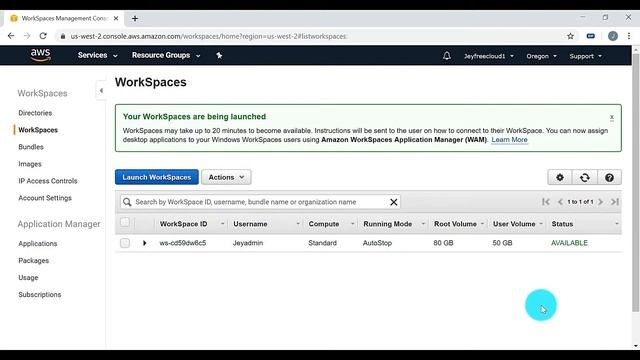This screenshot has height=360, width=640.
Task: Open Bundles in the sidebar
Action: pyautogui.click(x=31, y=147)
